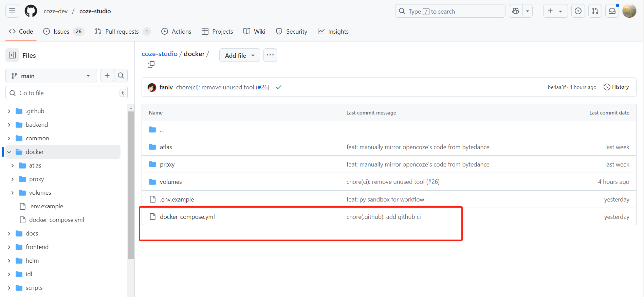Switch to the Issues tab
644x297 pixels.
coord(61,32)
